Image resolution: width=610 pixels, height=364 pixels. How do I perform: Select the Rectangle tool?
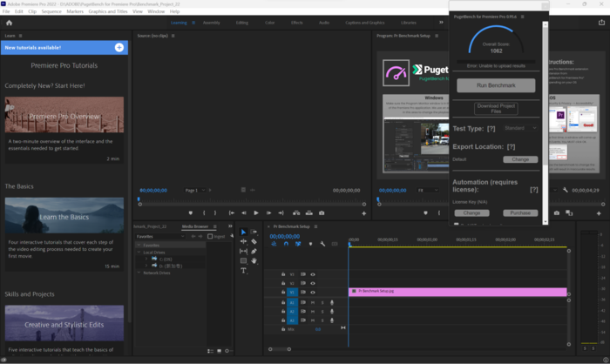click(243, 260)
